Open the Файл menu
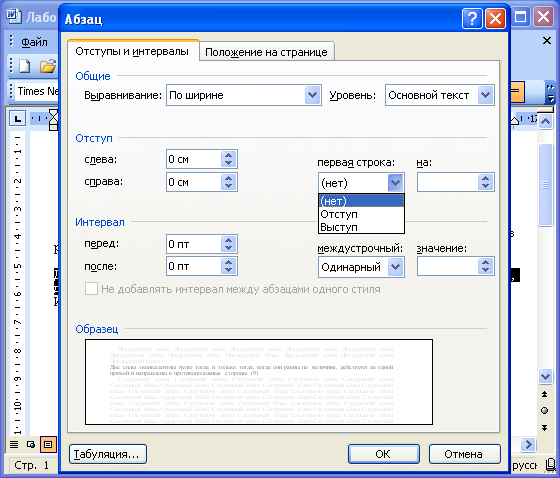560x478 pixels. 34,42
